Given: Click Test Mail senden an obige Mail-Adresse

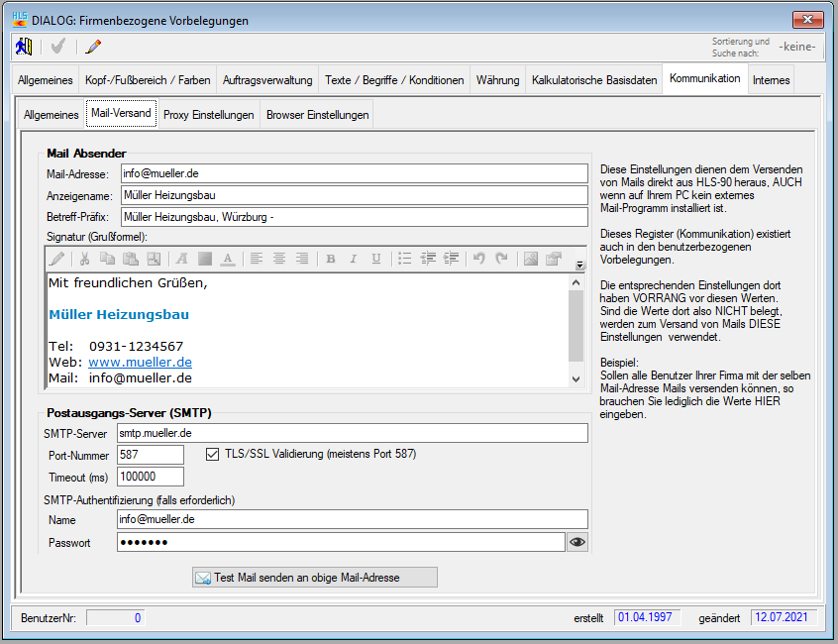Looking at the screenshot, I should [314, 577].
